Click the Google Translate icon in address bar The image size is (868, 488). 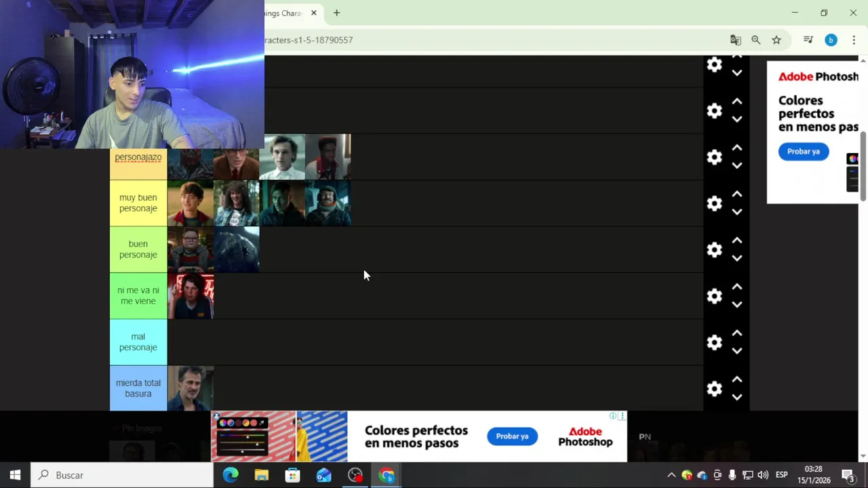[735, 40]
